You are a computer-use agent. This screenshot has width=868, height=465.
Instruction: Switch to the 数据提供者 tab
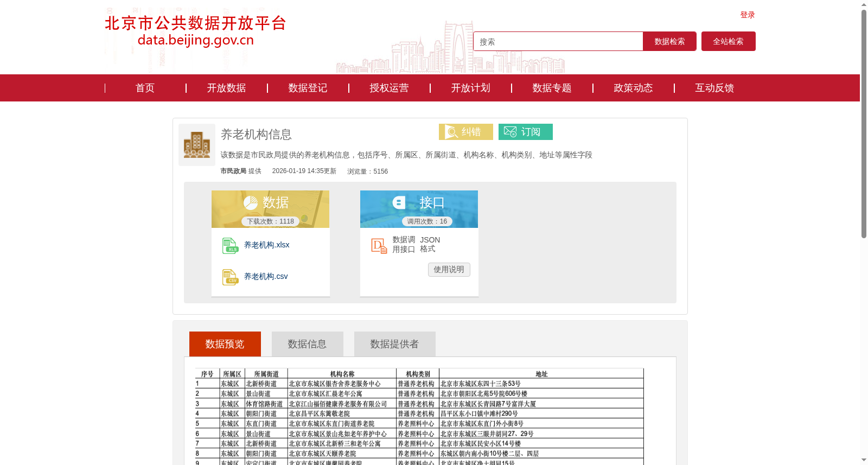[395, 344]
